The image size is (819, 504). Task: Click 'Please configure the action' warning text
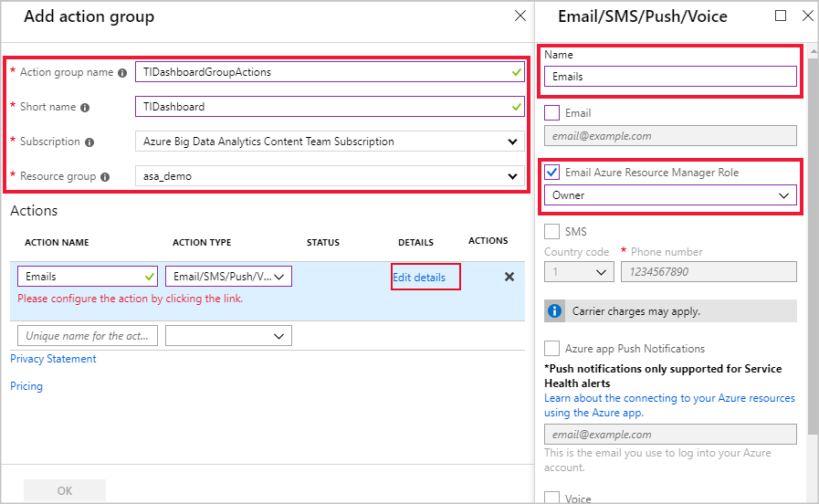tap(130, 299)
